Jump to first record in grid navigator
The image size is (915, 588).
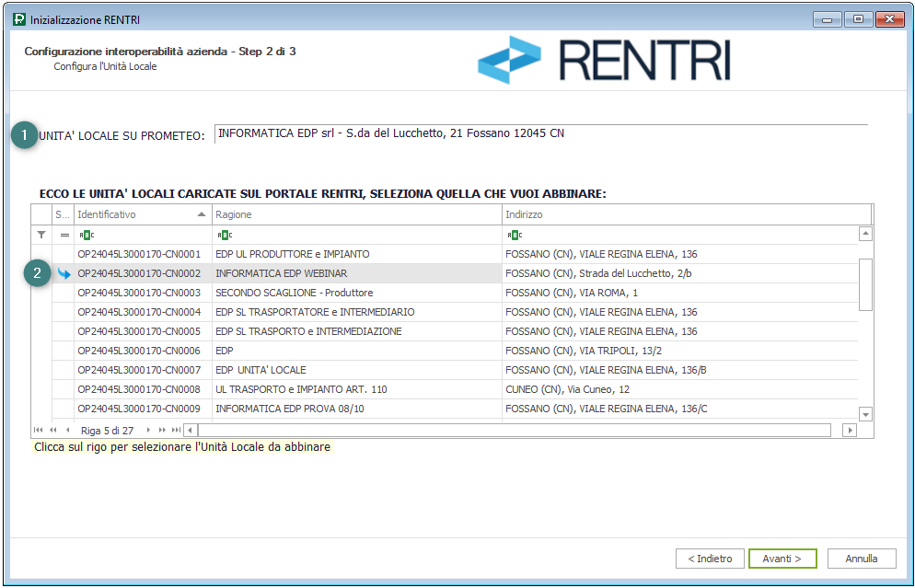tap(38, 430)
